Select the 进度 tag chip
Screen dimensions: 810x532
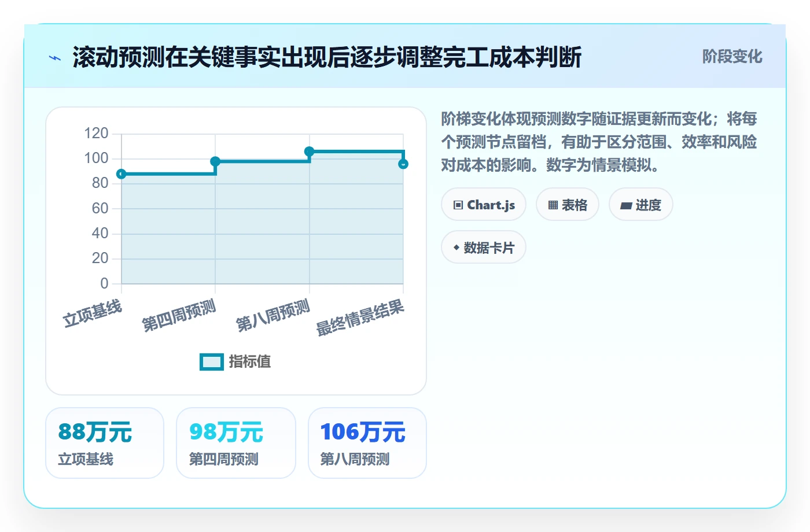(x=641, y=205)
